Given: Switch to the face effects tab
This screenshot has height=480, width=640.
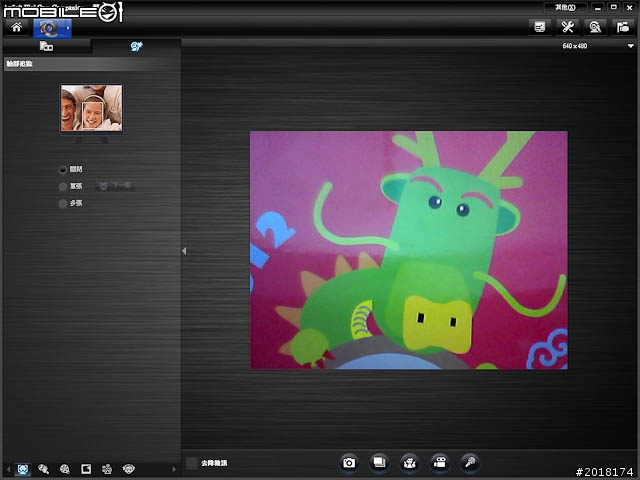Looking at the screenshot, I should pyautogui.click(x=136, y=47).
